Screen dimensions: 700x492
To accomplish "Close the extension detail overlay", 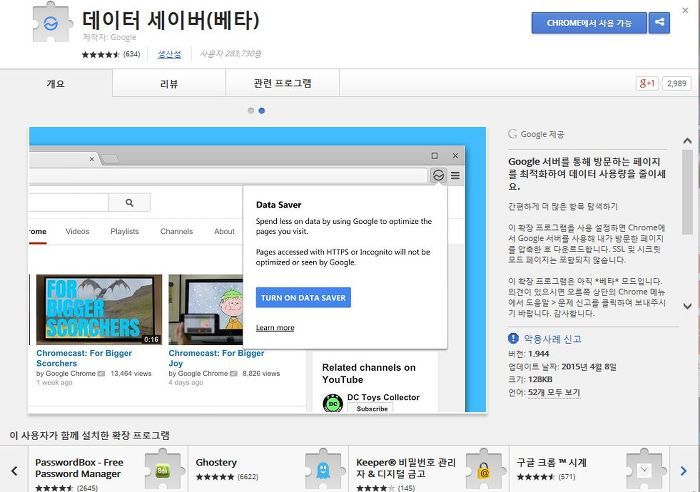I will tap(685, 10).
